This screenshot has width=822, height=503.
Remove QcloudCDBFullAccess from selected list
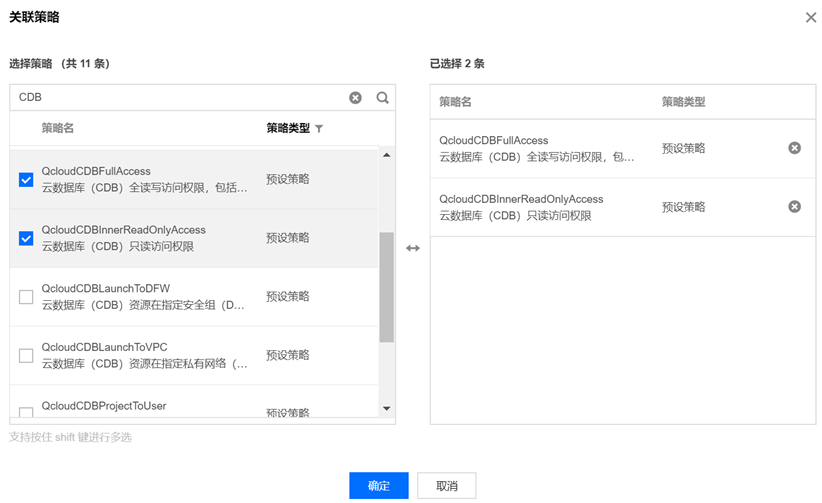coord(795,148)
